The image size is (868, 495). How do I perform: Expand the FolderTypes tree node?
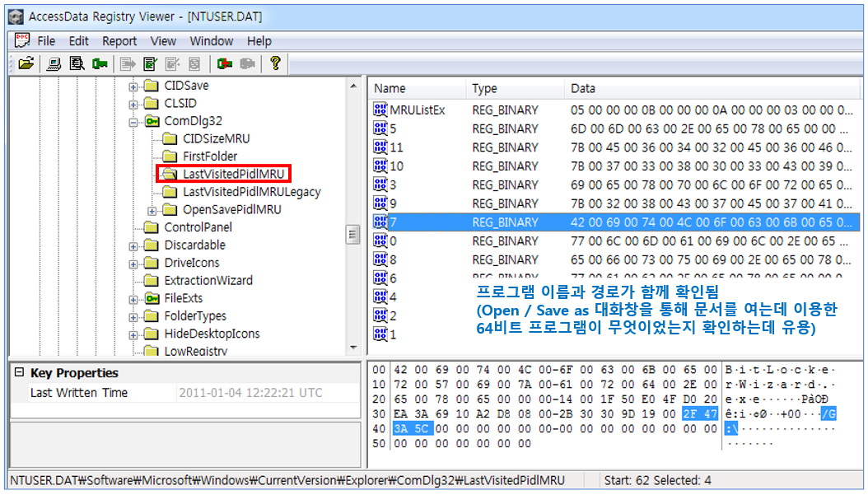[x=133, y=317]
